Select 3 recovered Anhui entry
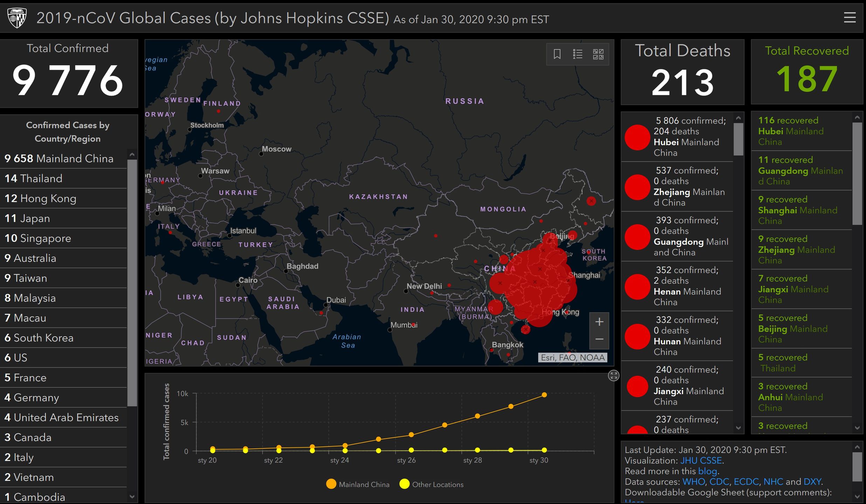This screenshot has height=504, width=866. click(x=801, y=397)
